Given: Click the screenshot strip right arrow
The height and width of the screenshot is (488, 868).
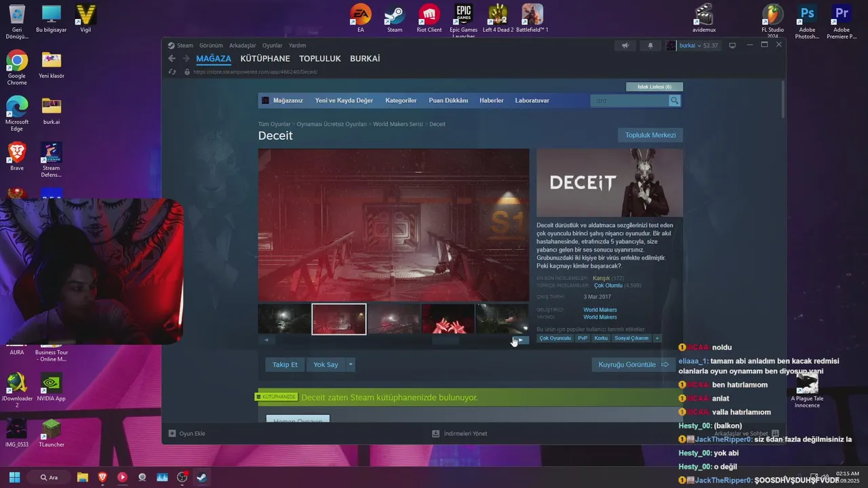Looking at the screenshot, I should (521, 340).
